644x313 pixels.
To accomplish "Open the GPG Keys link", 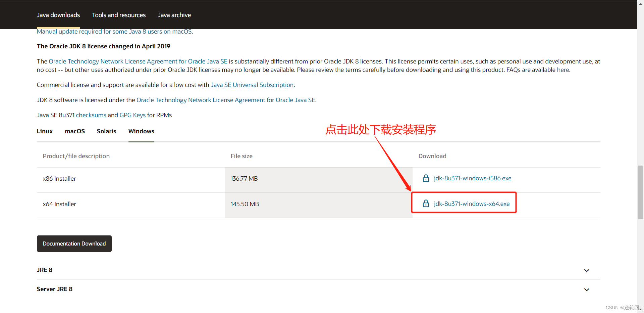I will point(132,115).
